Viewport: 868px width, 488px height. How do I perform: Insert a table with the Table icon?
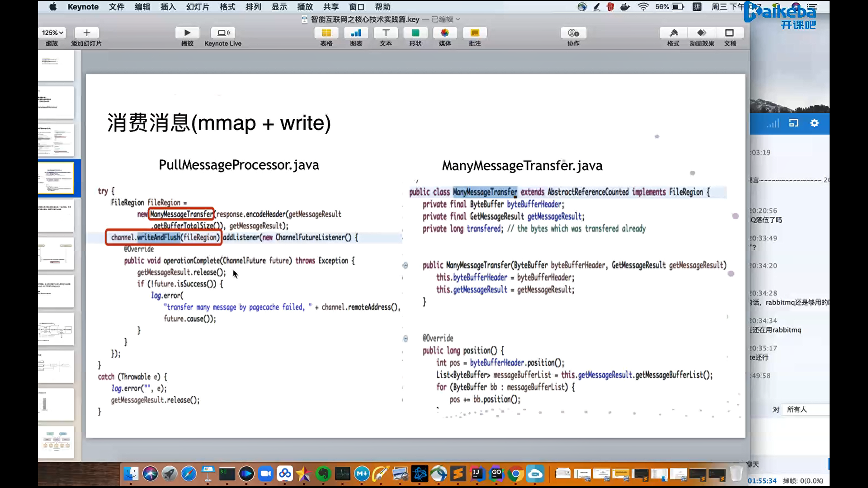[x=326, y=33]
